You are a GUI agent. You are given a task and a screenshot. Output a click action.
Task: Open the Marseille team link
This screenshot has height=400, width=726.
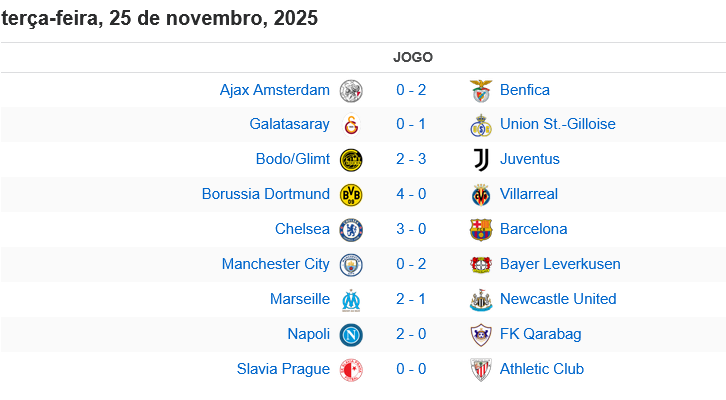(x=300, y=299)
